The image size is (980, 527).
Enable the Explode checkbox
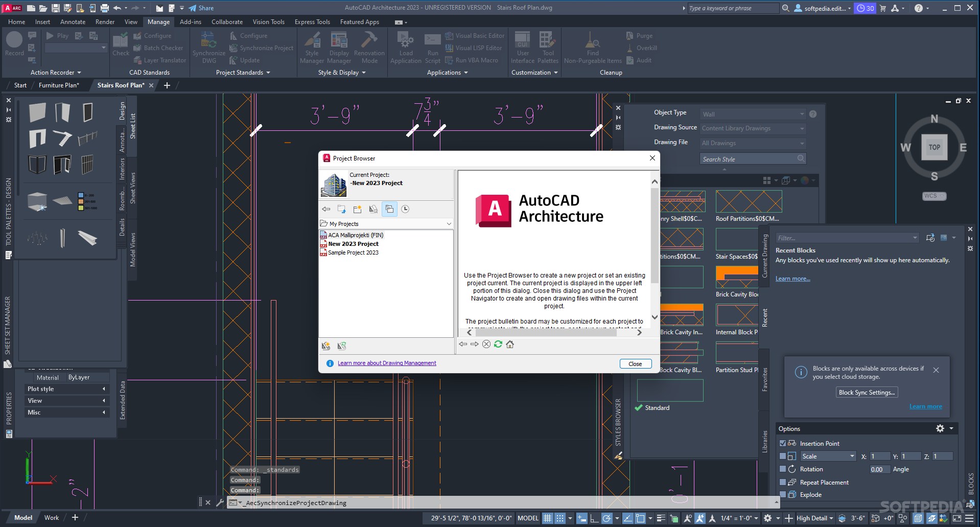coord(783,494)
